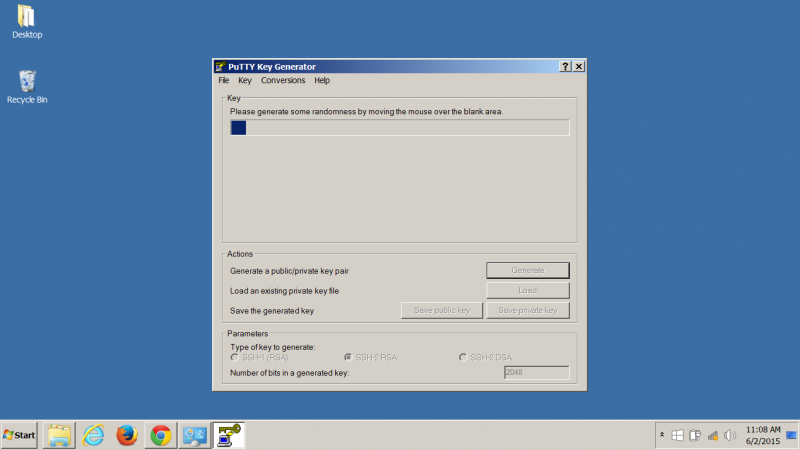Switch to the PuTTYgen taskbar button

229,435
